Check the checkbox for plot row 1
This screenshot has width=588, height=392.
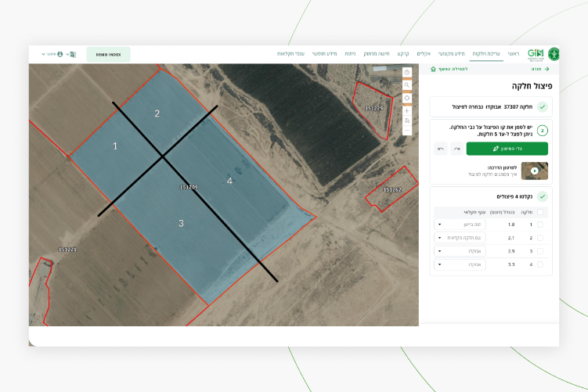540,225
